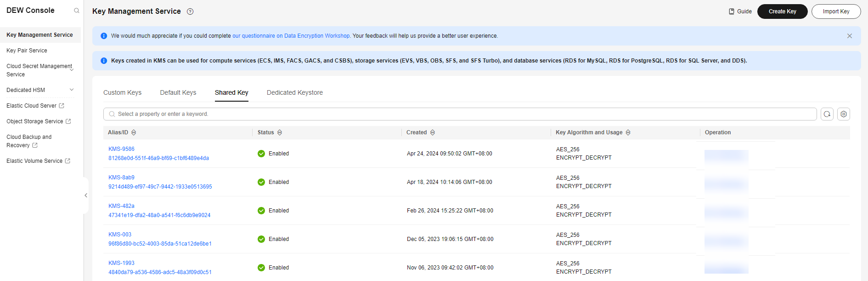Refresh the key list
The height and width of the screenshot is (281, 868).
click(x=827, y=114)
